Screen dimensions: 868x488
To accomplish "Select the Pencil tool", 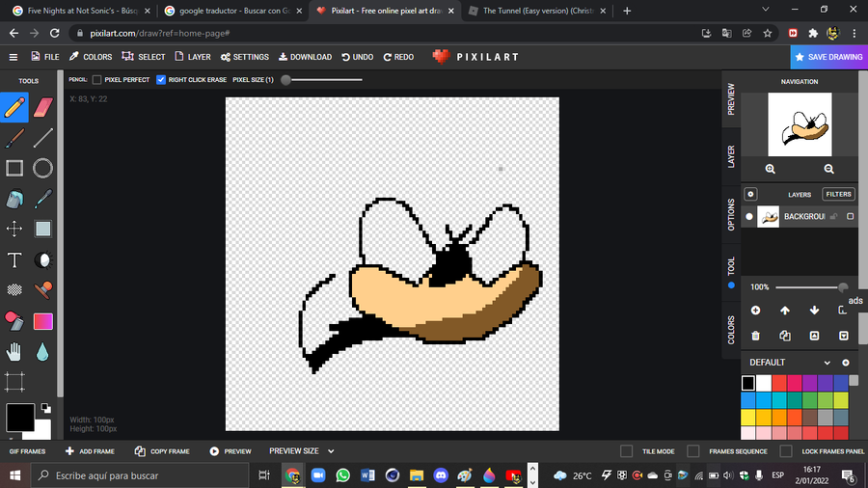I will coord(14,107).
